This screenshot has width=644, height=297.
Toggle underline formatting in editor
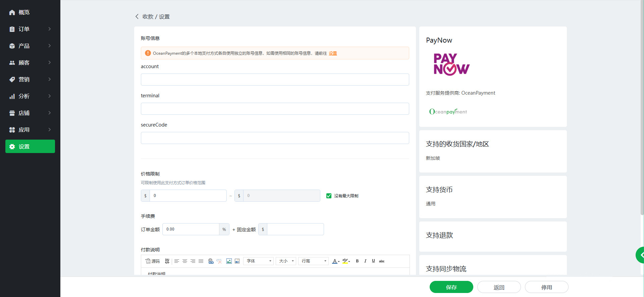[x=373, y=261]
